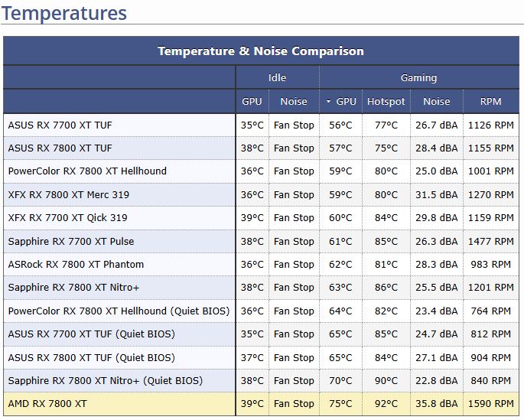524x420 pixels.
Task: Click the 57°C gaming GPU value
Action: pos(340,148)
